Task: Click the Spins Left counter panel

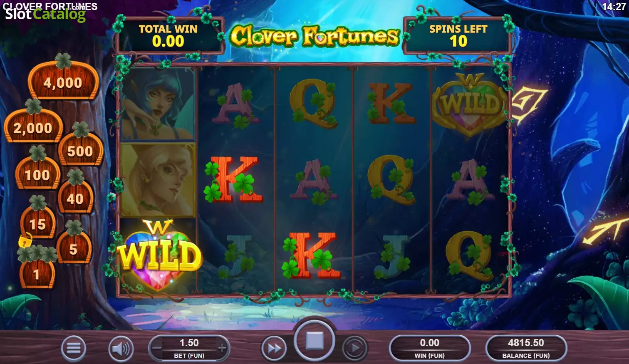Action: (458, 36)
